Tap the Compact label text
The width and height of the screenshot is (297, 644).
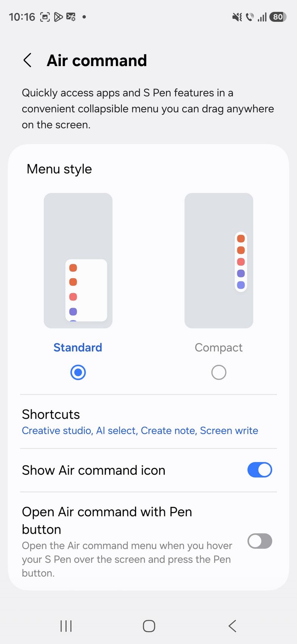tap(219, 348)
